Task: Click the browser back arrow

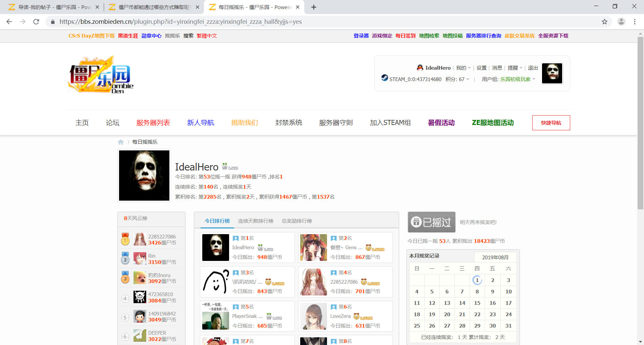Action: point(9,22)
